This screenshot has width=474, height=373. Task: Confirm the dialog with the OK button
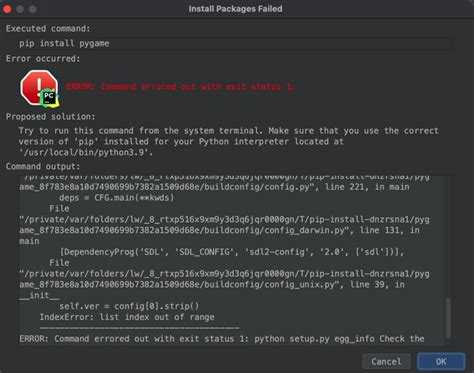point(441,362)
